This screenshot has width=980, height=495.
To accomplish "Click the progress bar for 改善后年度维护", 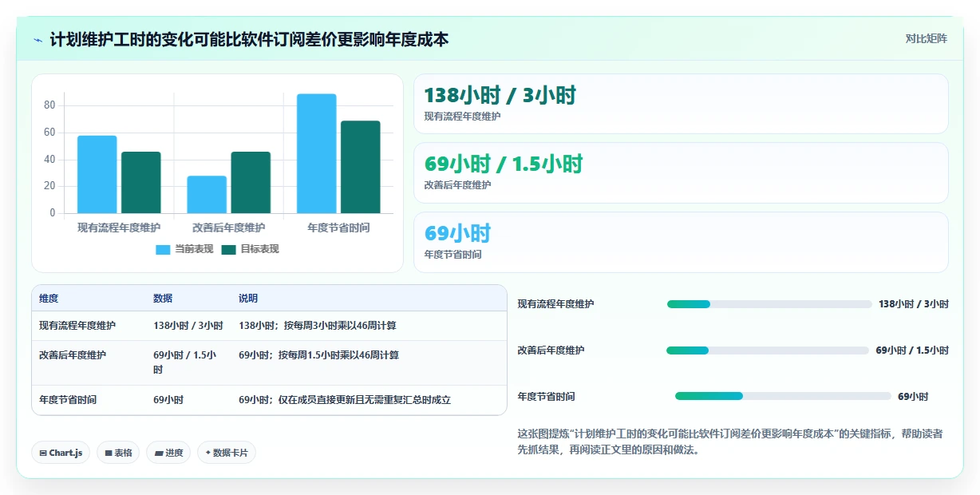I will 768,350.
